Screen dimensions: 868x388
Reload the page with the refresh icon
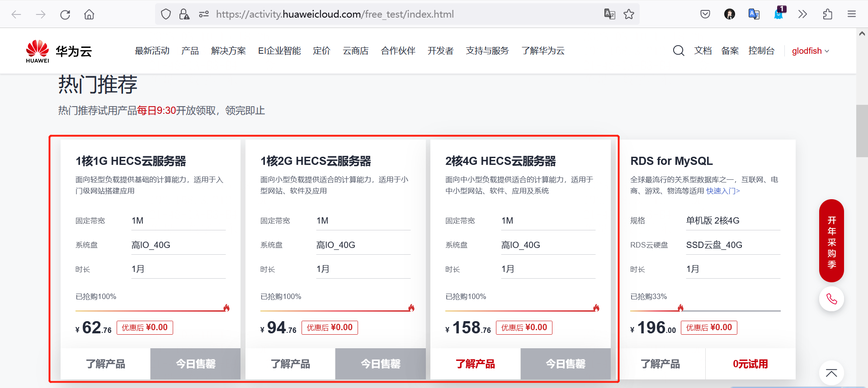point(65,14)
